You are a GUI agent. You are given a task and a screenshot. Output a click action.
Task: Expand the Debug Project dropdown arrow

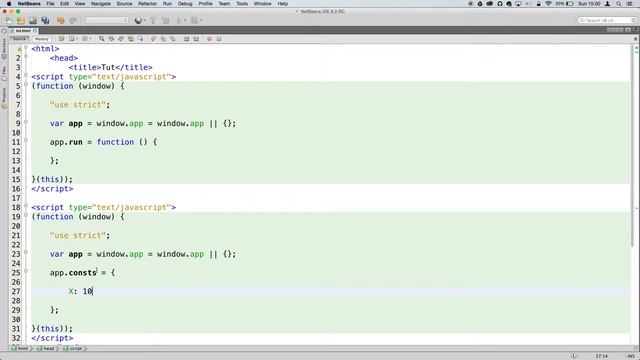pyautogui.click(x=201, y=20)
